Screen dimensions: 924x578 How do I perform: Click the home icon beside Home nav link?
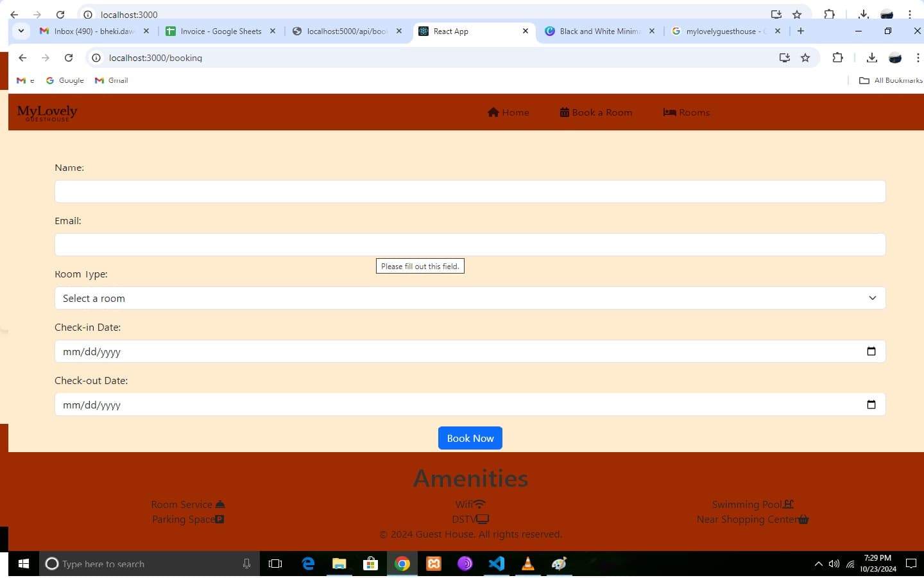point(492,112)
